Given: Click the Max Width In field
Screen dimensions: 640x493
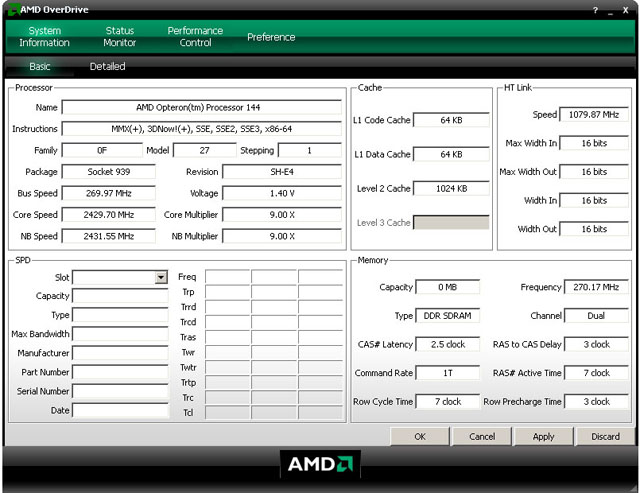Looking at the screenshot, I should (x=594, y=143).
